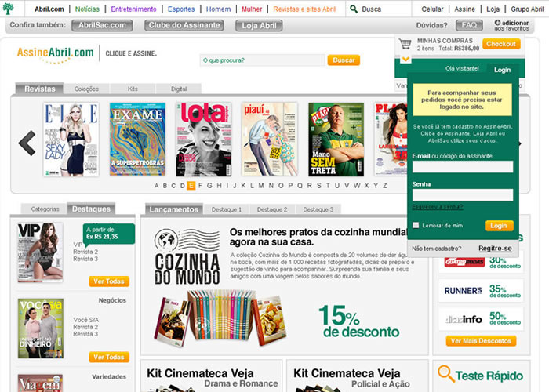
Task: Click the Assine link
Action: pos(464,9)
